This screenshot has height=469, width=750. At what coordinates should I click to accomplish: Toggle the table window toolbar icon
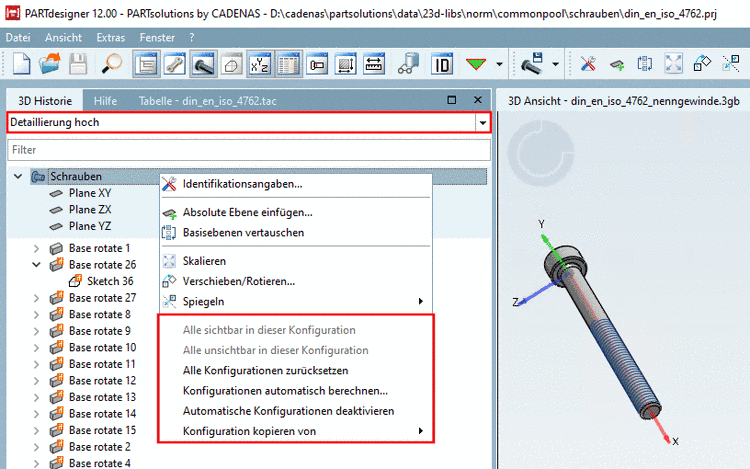coord(288,64)
